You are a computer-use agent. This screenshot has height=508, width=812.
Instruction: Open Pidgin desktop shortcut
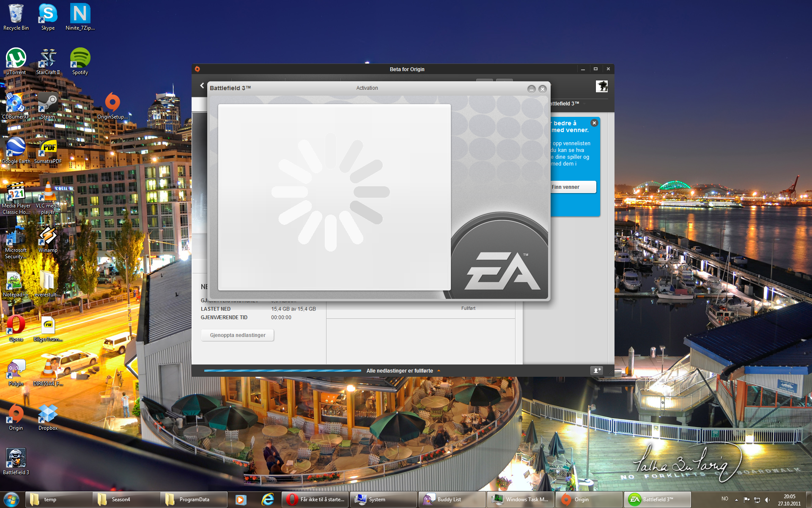click(x=16, y=373)
